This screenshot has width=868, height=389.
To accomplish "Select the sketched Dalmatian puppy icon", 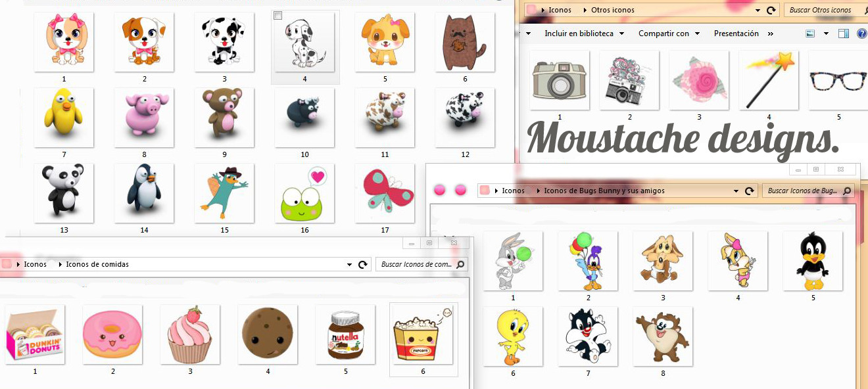I will [x=304, y=41].
